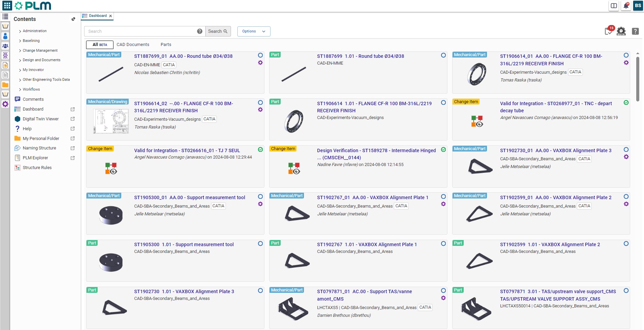Close the Dashboard tab

pos(110,16)
